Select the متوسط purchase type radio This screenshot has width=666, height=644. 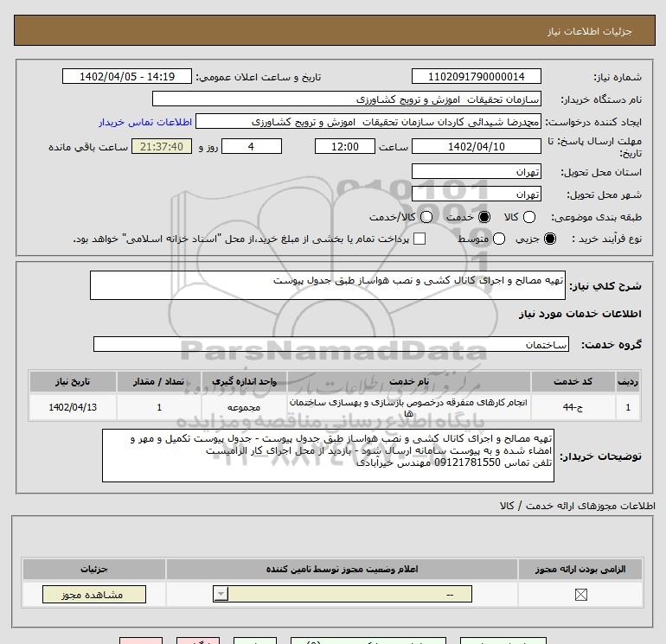point(499,239)
